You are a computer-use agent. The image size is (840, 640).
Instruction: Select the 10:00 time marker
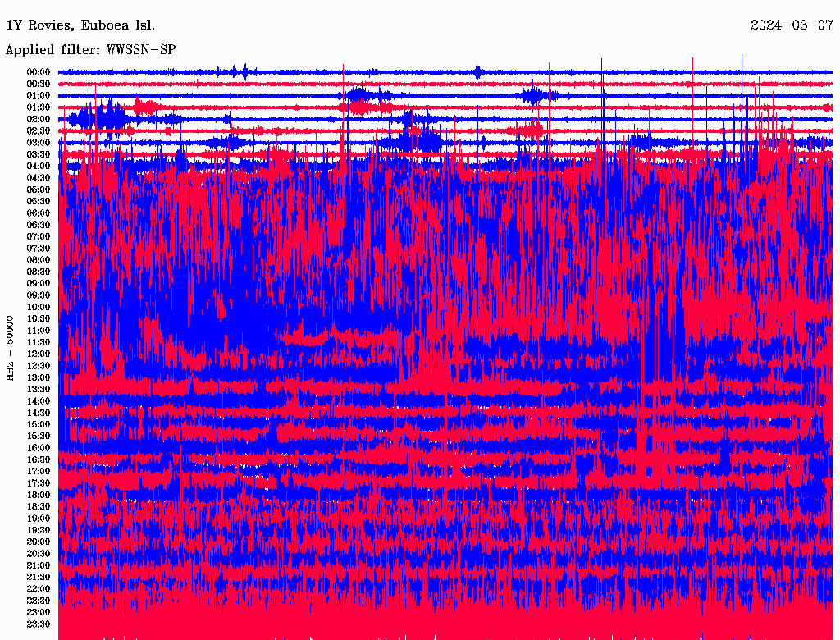(x=39, y=307)
